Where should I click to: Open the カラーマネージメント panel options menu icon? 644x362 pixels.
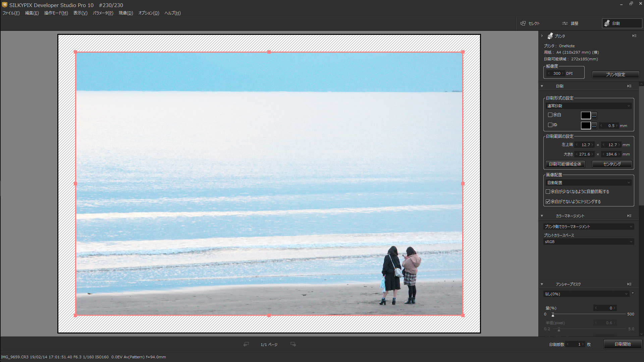[x=629, y=216]
